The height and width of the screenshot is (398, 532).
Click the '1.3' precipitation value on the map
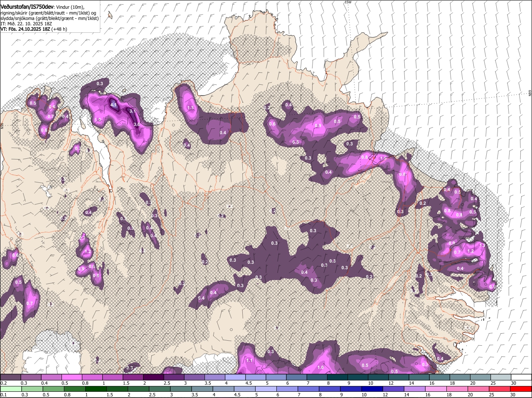pos(191,108)
